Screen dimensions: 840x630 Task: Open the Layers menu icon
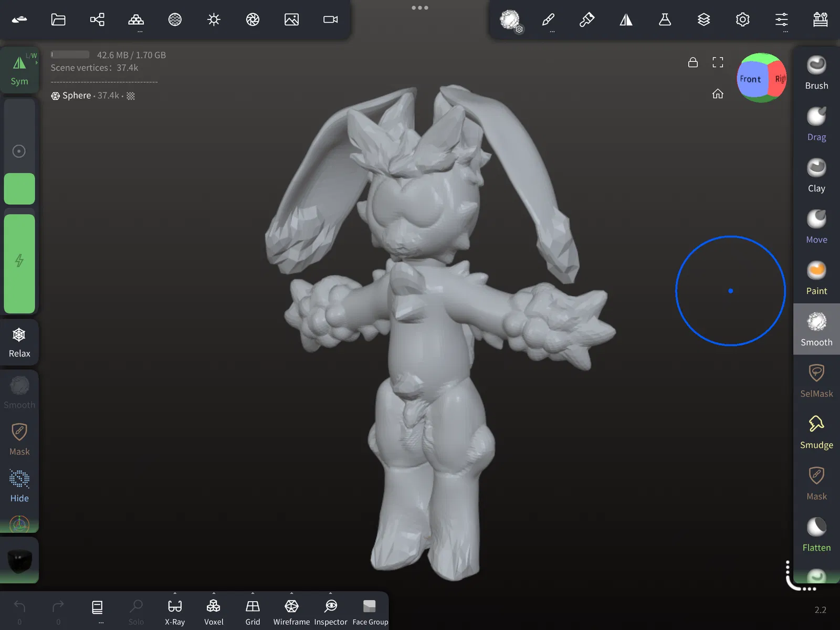coord(703,20)
